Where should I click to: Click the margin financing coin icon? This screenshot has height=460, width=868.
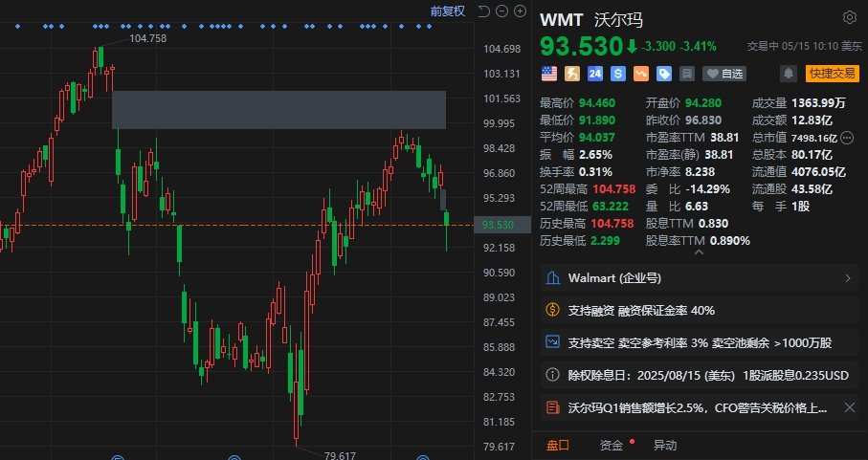[x=552, y=310]
